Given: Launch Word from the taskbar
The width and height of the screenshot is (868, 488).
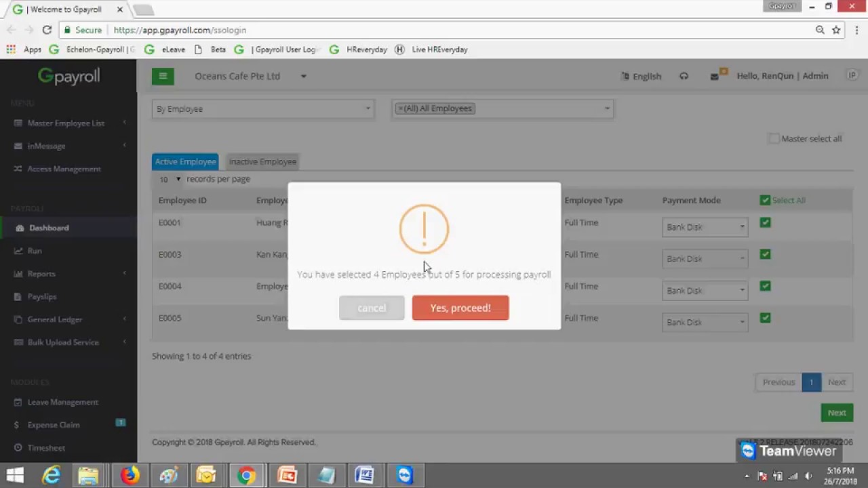Looking at the screenshot, I should 364,475.
